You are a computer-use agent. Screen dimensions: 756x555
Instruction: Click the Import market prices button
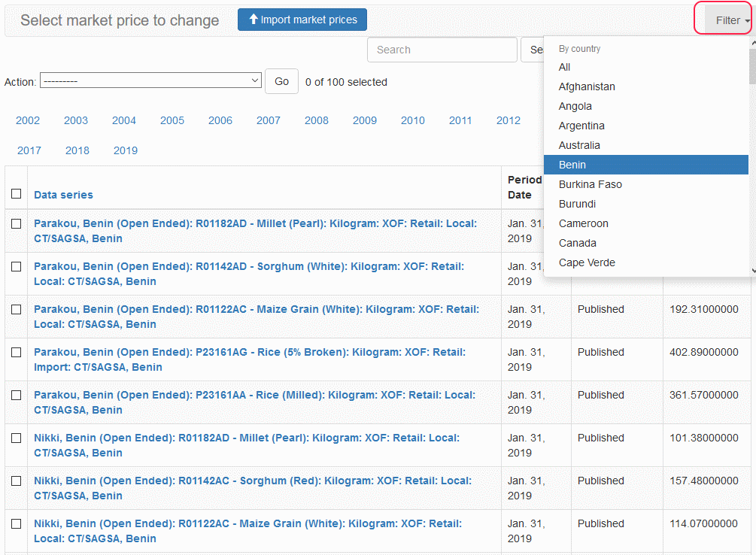point(302,20)
